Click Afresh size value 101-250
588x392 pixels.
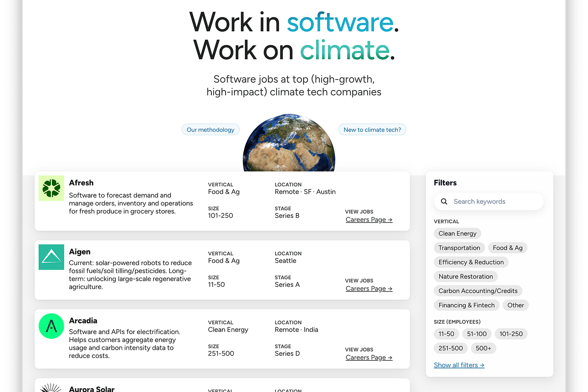pos(220,216)
